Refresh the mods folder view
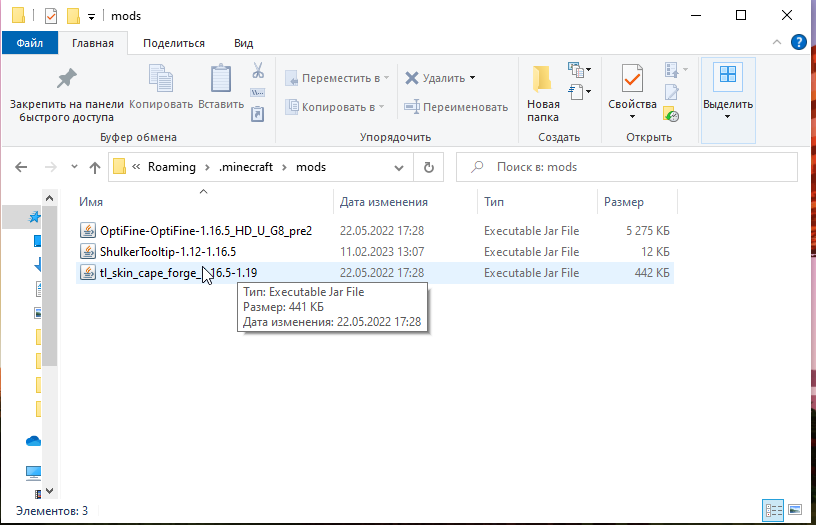The height and width of the screenshot is (525, 816). (428, 167)
